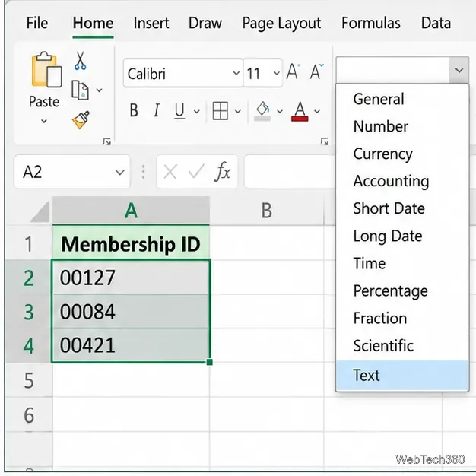Choose General number format

coord(402,100)
